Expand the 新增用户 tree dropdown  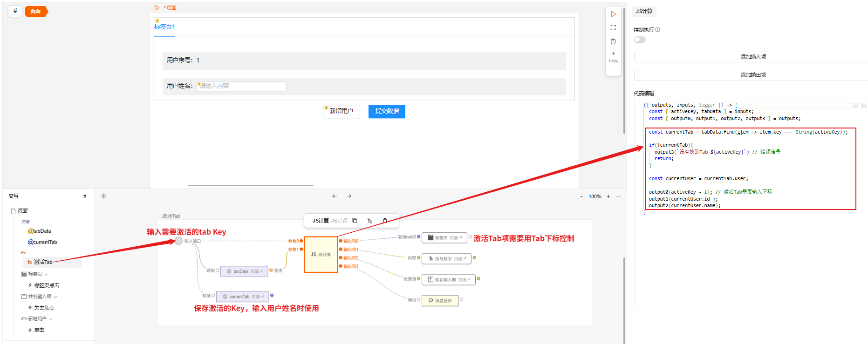point(51,319)
